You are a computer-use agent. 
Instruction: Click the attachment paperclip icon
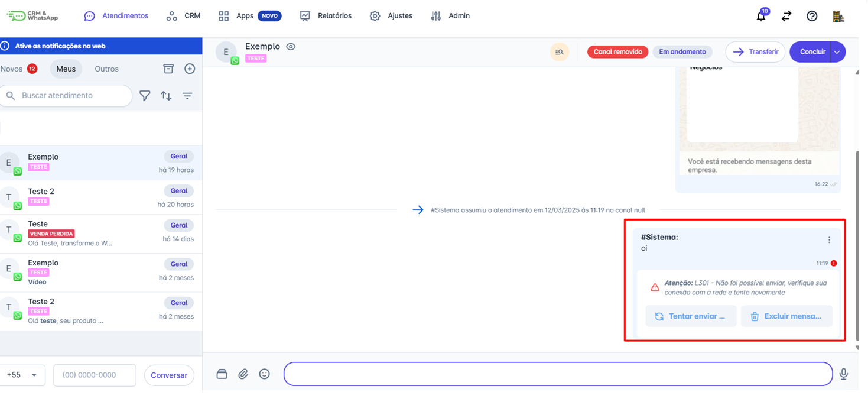[243, 374]
